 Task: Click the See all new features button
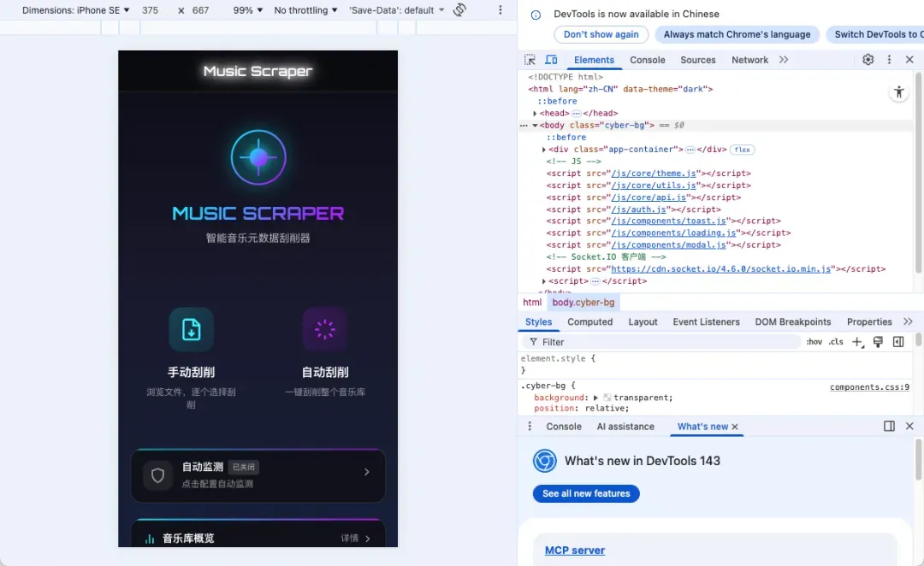coord(586,493)
